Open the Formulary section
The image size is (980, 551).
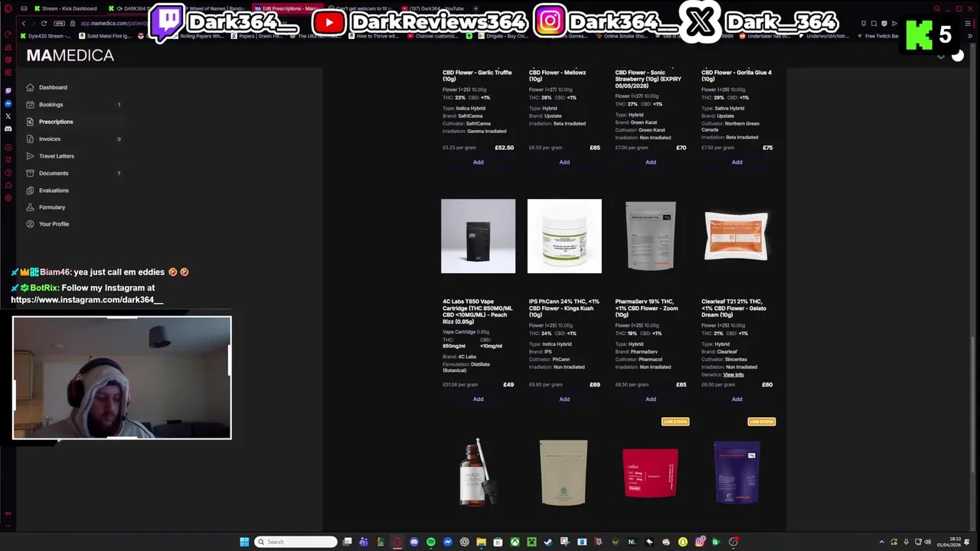click(x=52, y=207)
